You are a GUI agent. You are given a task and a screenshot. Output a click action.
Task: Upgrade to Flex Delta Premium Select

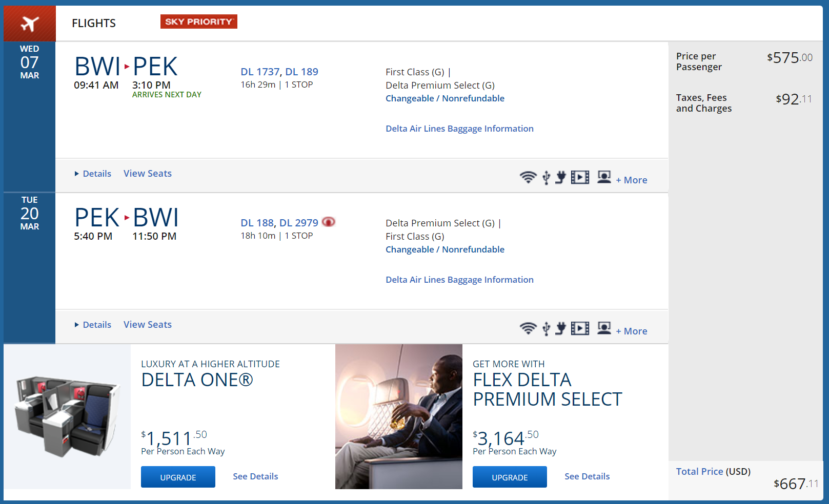(509, 477)
